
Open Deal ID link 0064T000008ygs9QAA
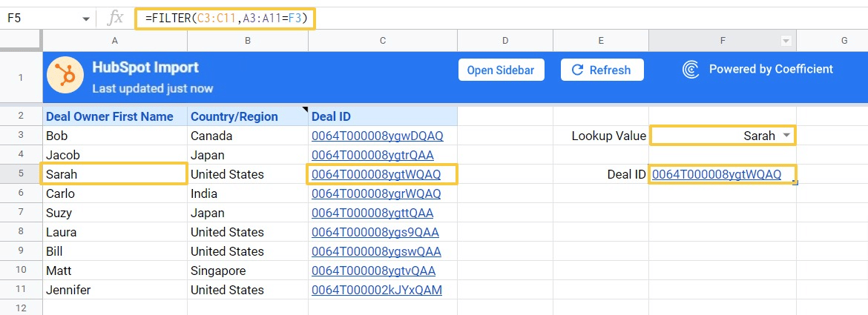tap(375, 232)
